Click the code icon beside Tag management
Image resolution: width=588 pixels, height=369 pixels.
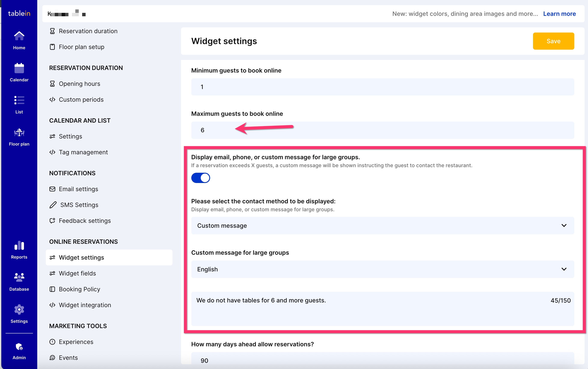pos(52,152)
